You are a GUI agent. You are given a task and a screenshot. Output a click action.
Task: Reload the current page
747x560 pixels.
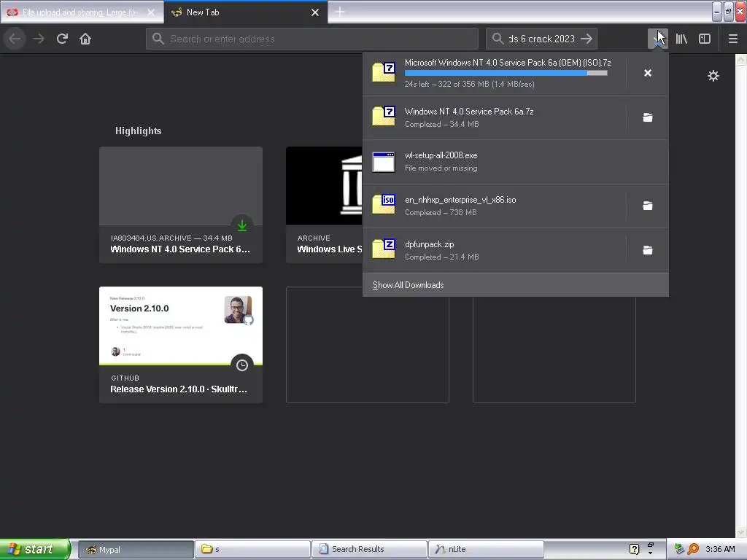point(62,39)
